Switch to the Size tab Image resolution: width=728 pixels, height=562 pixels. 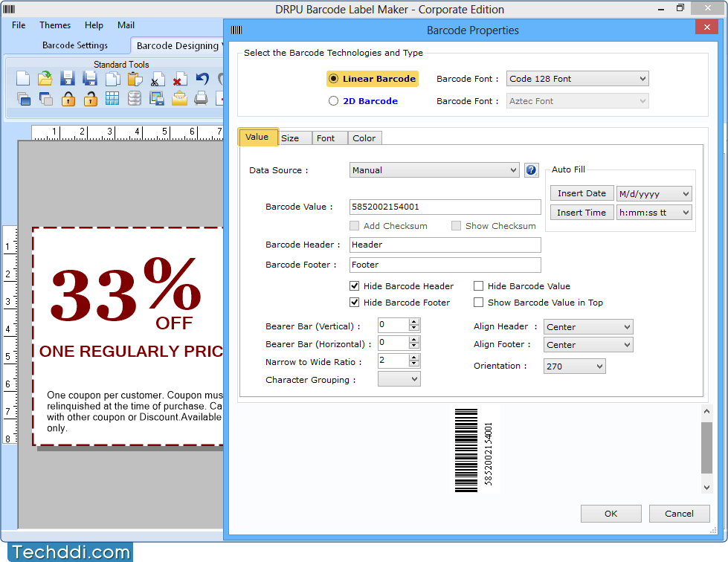[x=295, y=138]
